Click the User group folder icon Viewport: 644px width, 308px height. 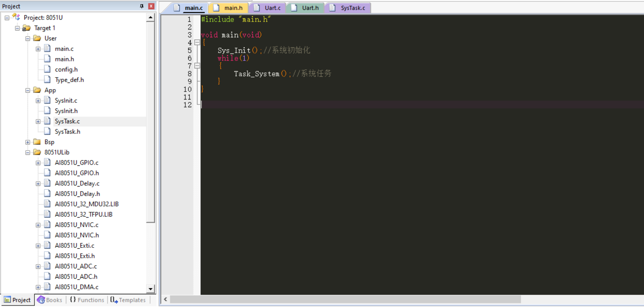pyautogui.click(x=37, y=38)
